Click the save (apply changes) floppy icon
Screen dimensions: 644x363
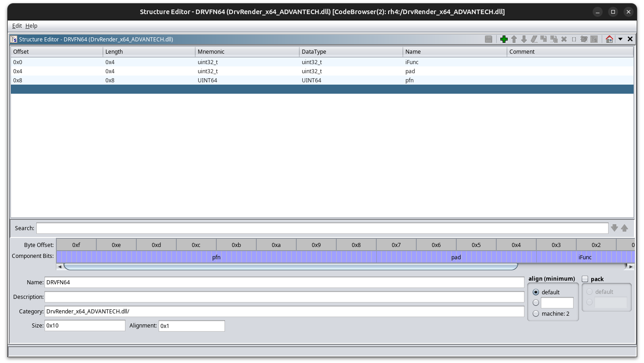pyautogui.click(x=489, y=39)
